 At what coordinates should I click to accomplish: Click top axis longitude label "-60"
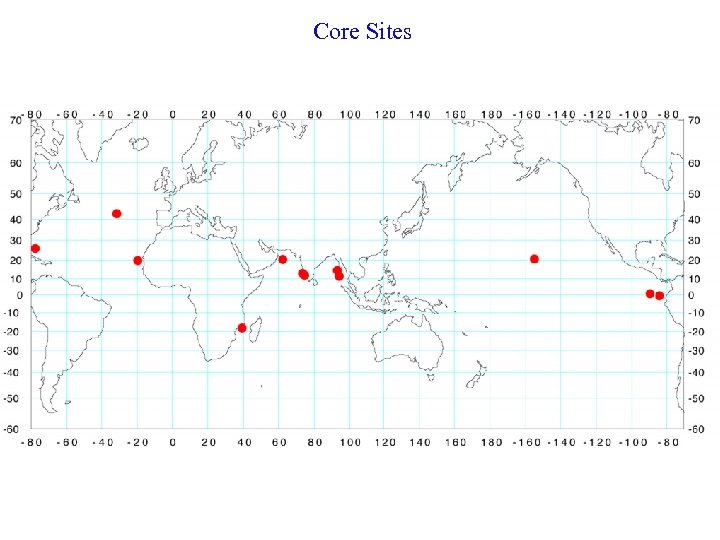click(x=67, y=114)
